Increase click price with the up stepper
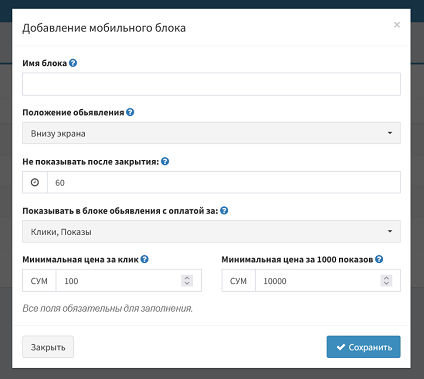The height and width of the screenshot is (379, 424). point(187,278)
